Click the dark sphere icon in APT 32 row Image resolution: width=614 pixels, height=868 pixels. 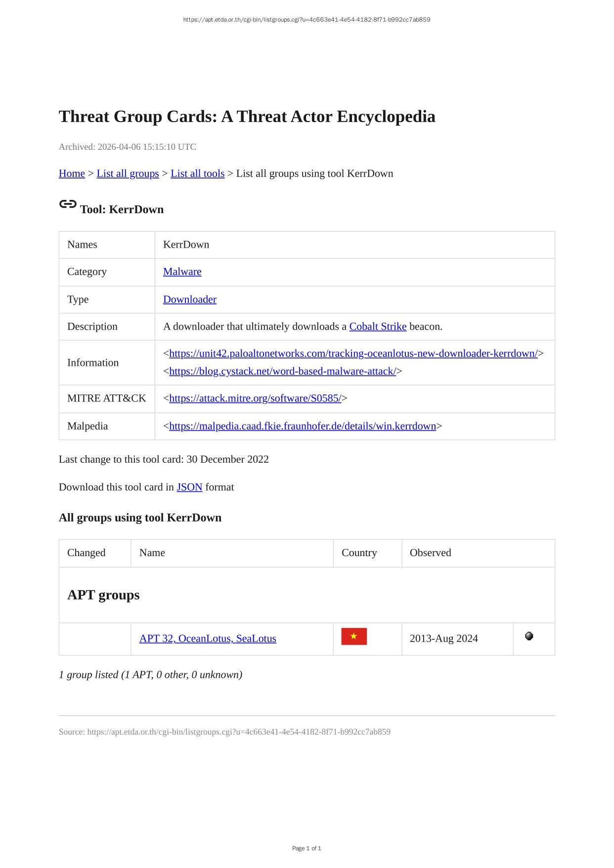pos(529,636)
